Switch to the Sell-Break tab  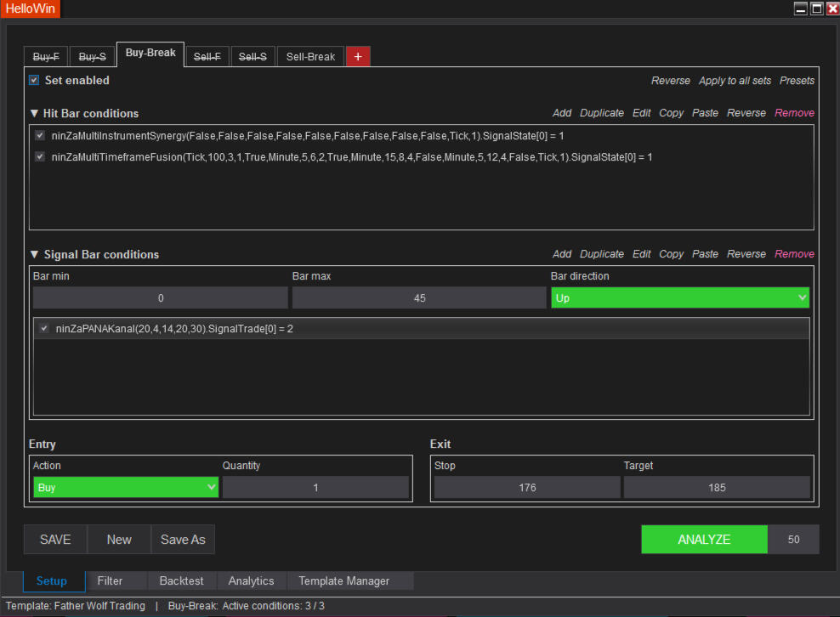tap(310, 57)
